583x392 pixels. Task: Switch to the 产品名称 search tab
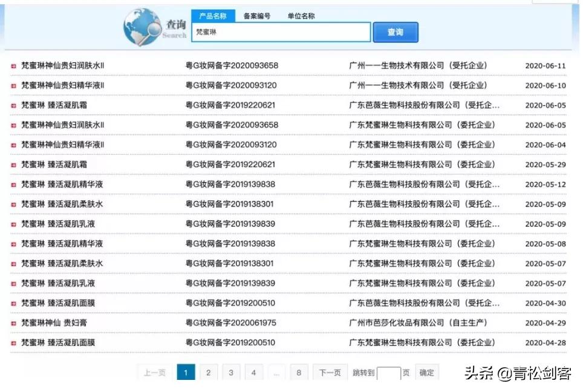tap(213, 16)
